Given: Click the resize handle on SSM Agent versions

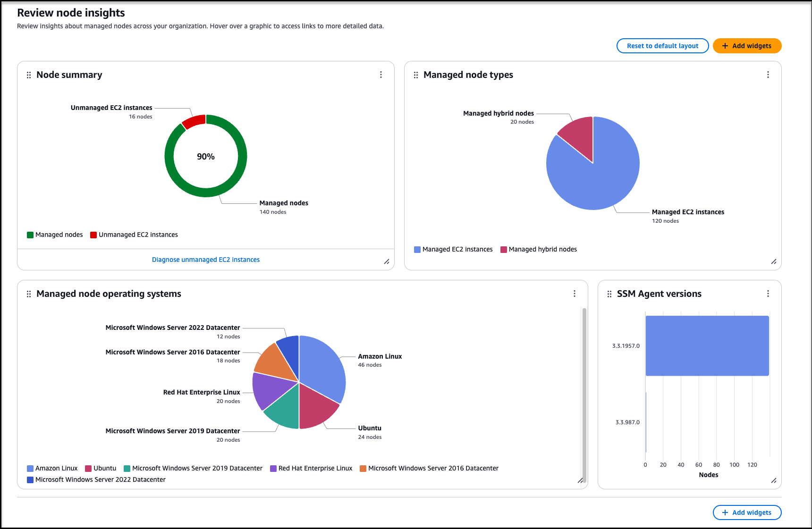Looking at the screenshot, I should pos(774,481).
